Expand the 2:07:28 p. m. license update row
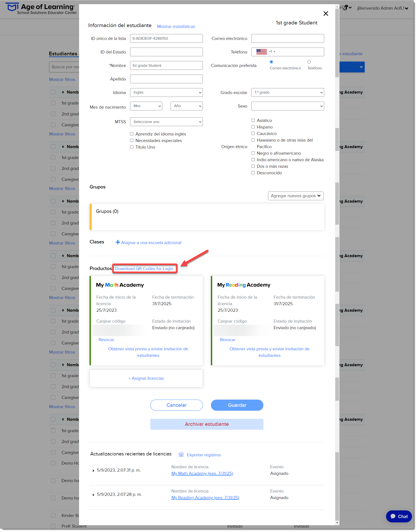417x532 pixels. [93, 495]
